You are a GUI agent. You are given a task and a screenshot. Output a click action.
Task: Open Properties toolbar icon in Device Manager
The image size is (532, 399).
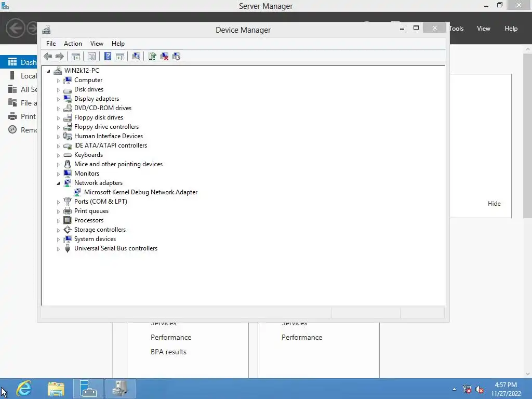tap(91, 56)
